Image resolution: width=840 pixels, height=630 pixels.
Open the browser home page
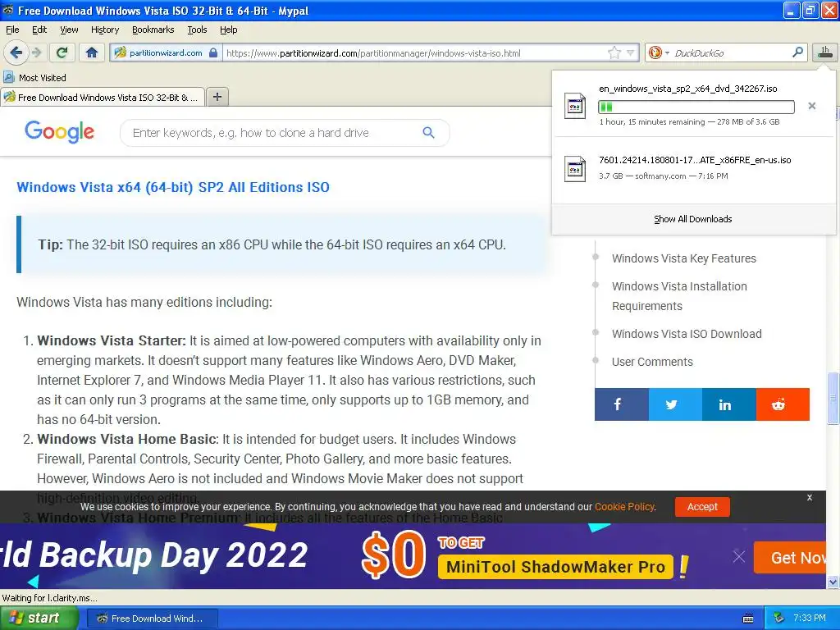tap(92, 52)
